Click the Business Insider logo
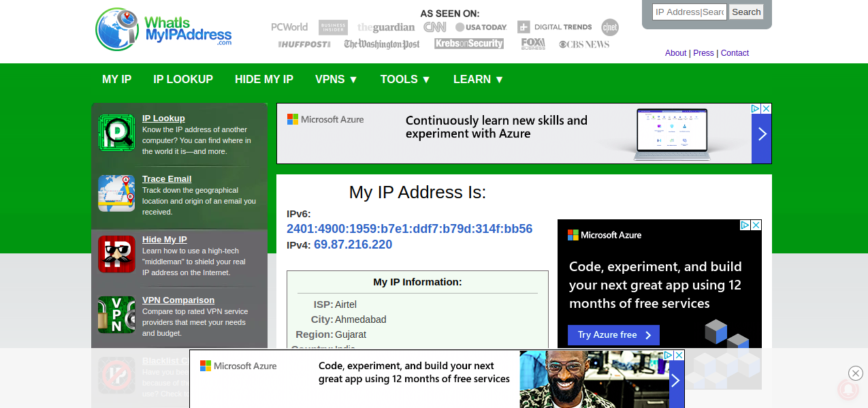Image resolution: width=868 pixels, height=408 pixels. pos(333,27)
